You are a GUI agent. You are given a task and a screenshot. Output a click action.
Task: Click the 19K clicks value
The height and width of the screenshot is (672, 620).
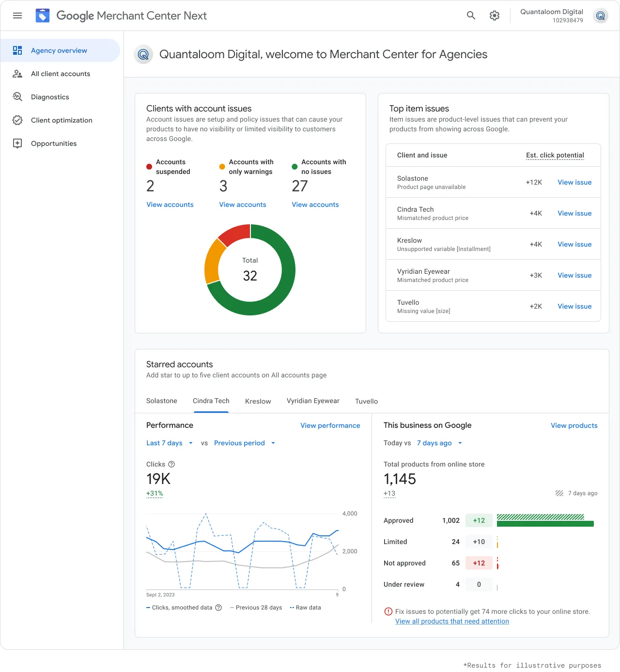coord(158,479)
